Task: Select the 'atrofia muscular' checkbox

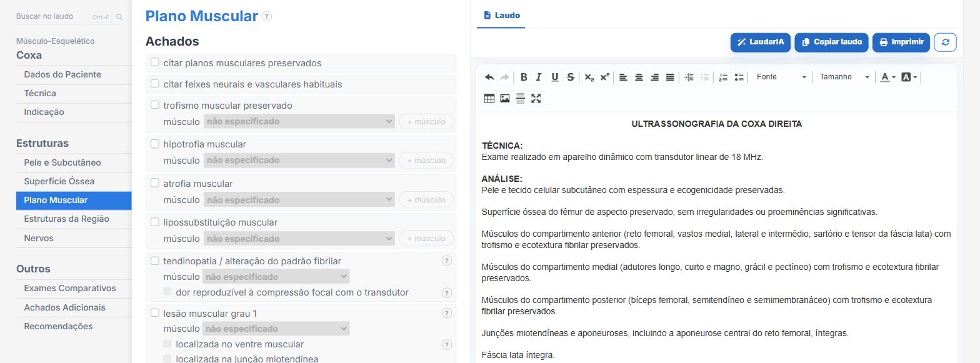Action: (x=155, y=183)
